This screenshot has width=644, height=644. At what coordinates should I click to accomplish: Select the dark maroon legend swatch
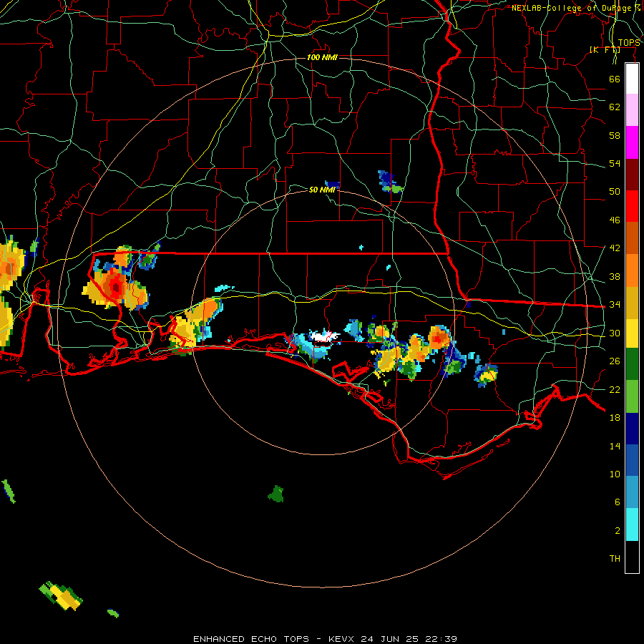632,174
